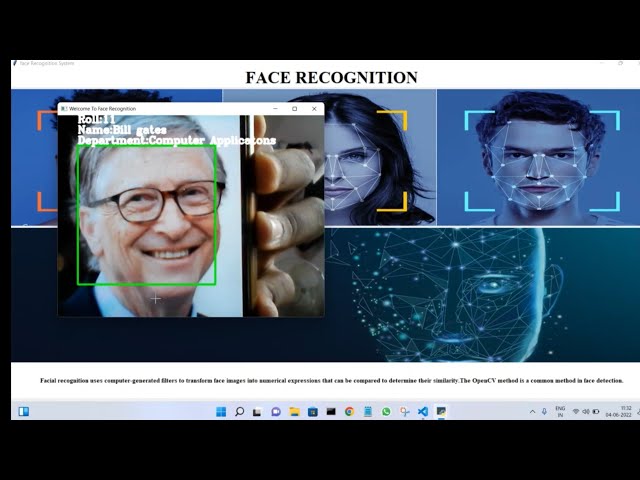Open taskbar Search magnifier
Image resolution: width=640 pixels, height=480 pixels.
[240, 411]
